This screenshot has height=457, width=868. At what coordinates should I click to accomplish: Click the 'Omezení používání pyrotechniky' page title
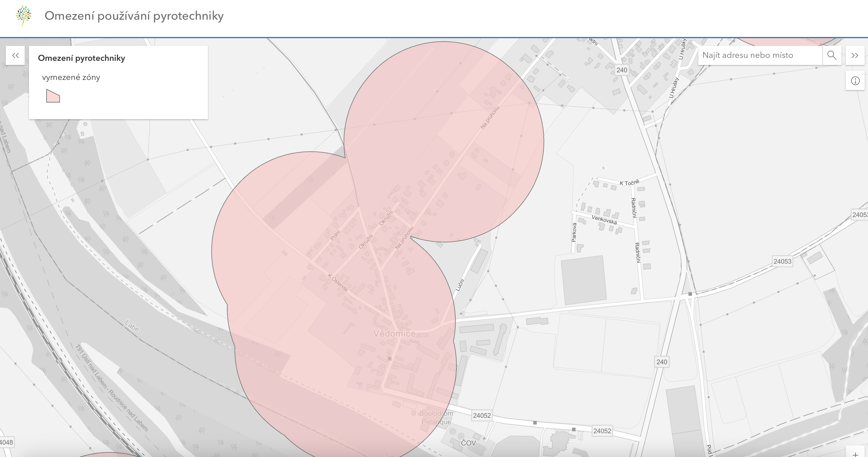click(x=134, y=16)
